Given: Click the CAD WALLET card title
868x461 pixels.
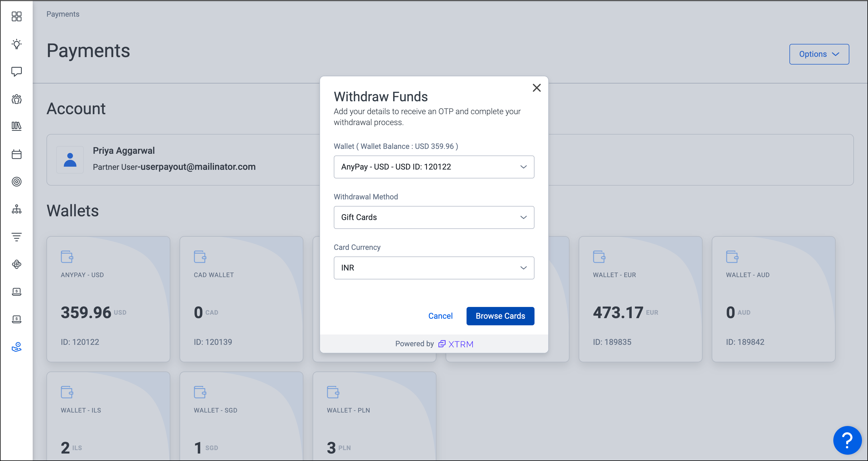Looking at the screenshot, I should coord(214,275).
